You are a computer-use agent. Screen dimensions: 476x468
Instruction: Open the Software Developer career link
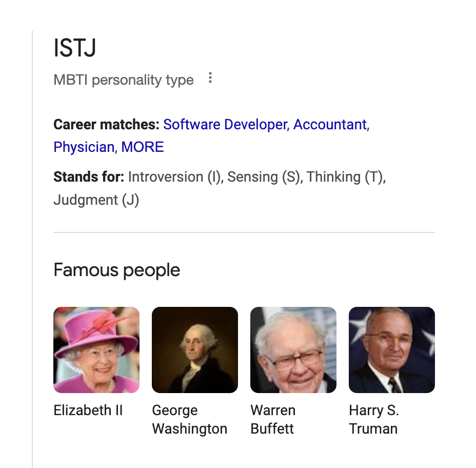click(x=225, y=125)
